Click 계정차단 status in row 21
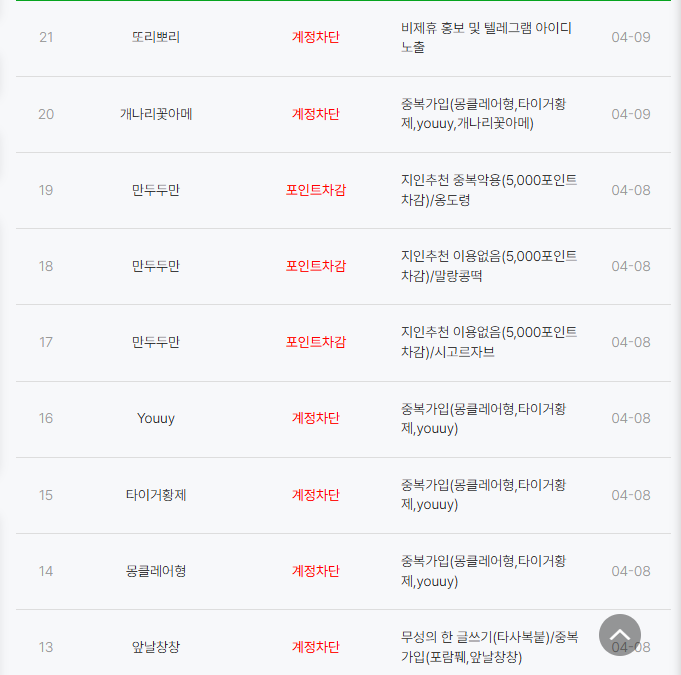Viewport: 681px width, 675px height. pos(316,37)
